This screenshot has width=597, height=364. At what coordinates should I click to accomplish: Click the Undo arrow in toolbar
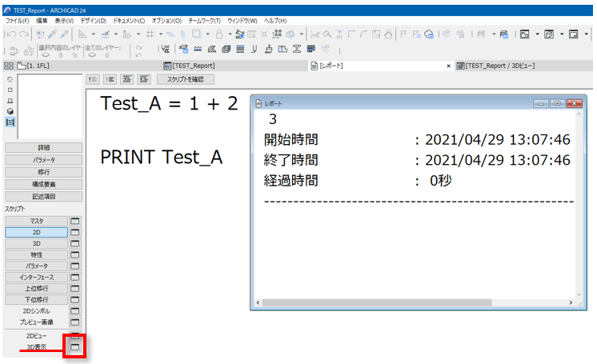click(x=11, y=34)
